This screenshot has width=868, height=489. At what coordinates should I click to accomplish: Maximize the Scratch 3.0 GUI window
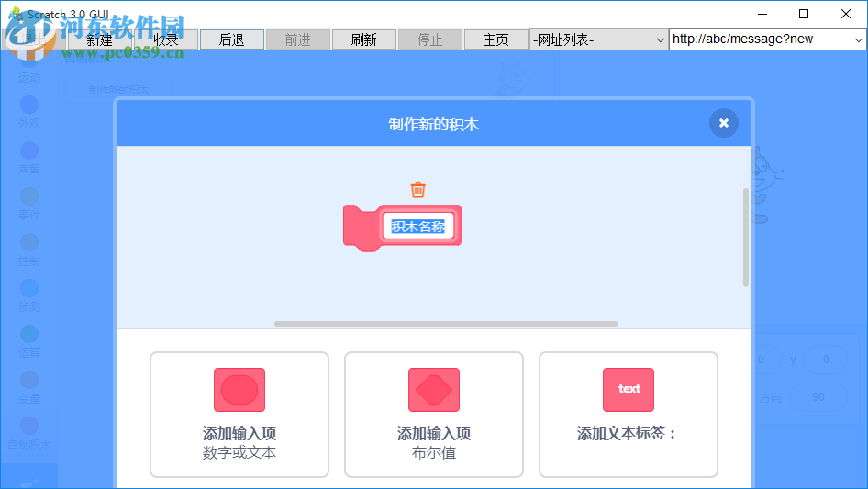point(804,14)
